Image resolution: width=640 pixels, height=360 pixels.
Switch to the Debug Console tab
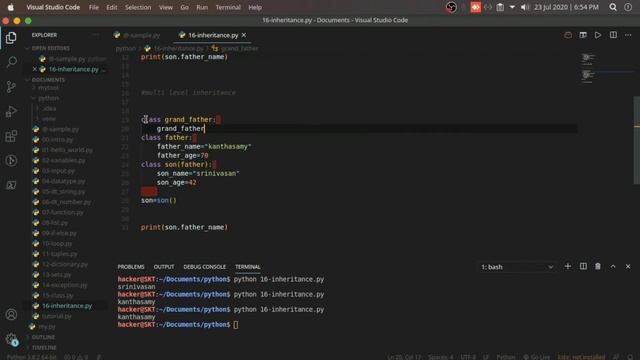pos(204,267)
